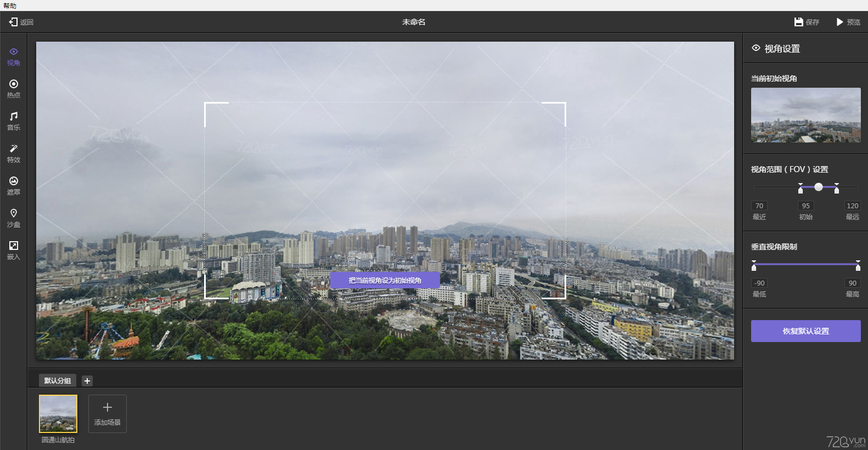This screenshot has height=450, width=868.
Task: Set current view as initial view
Action: tap(385, 280)
